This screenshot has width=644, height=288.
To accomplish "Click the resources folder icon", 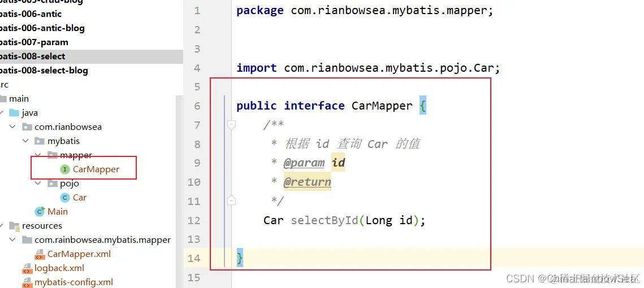I will (x=14, y=226).
